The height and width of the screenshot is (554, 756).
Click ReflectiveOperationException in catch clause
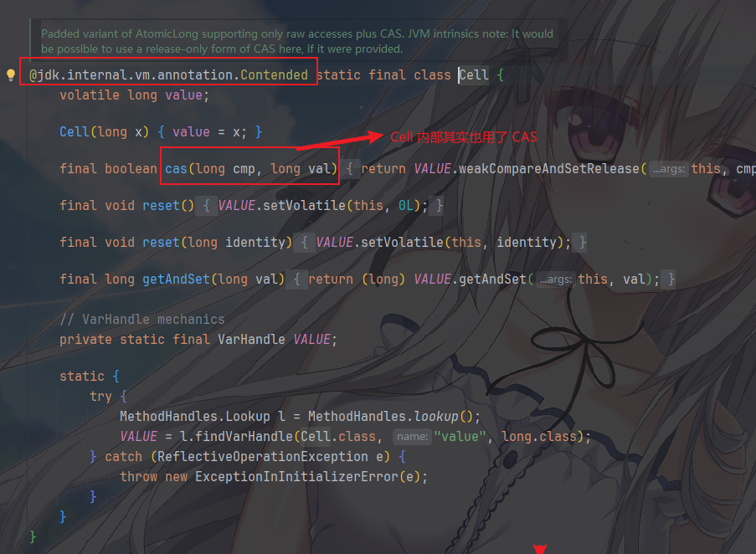click(263, 457)
